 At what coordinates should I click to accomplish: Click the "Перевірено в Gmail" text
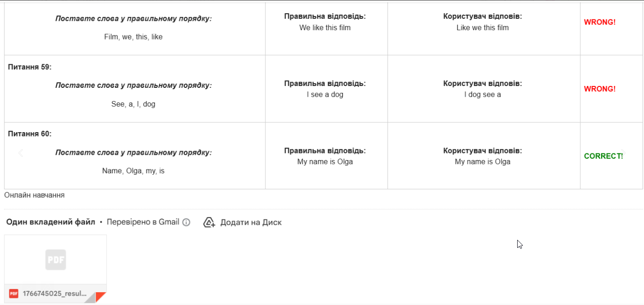click(x=143, y=222)
